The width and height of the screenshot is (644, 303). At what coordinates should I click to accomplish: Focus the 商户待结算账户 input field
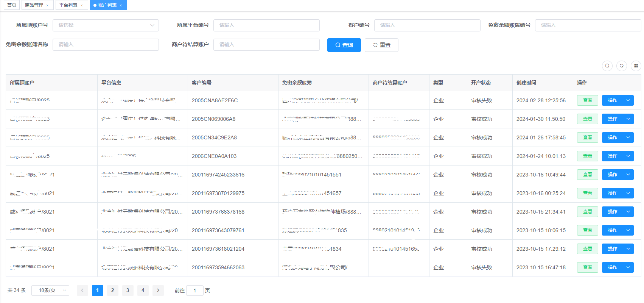click(266, 45)
